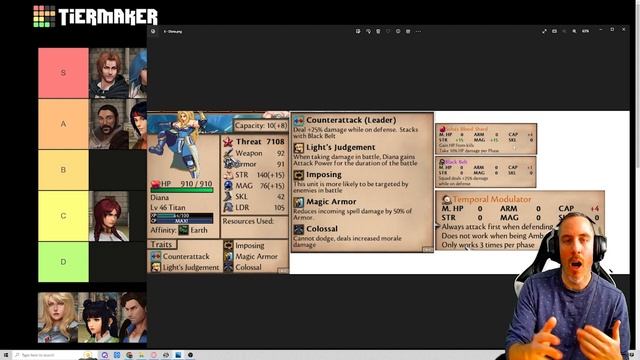640x360 pixels.
Task: Click the Light's Judgement icon in description panel
Action: [299, 147]
